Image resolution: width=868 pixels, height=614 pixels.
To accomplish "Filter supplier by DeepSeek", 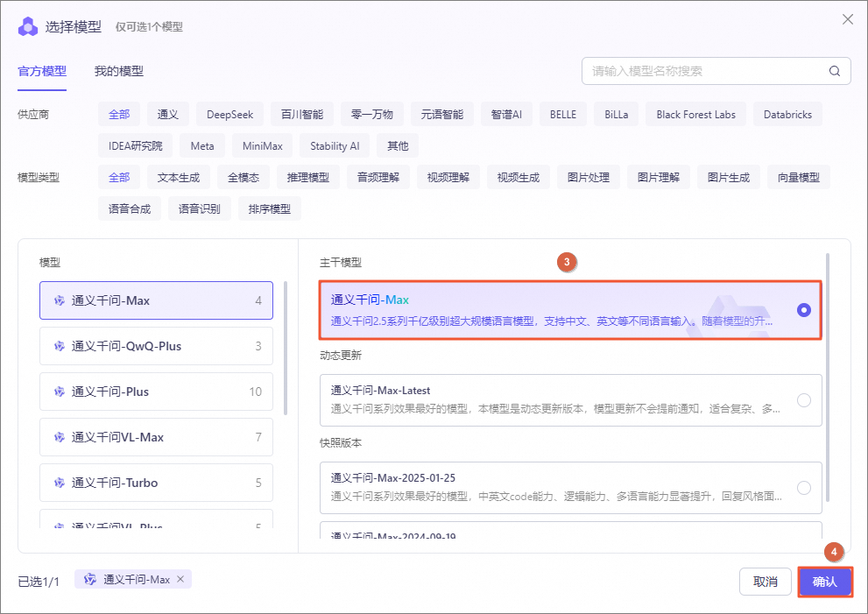I will pyautogui.click(x=229, y=115).
